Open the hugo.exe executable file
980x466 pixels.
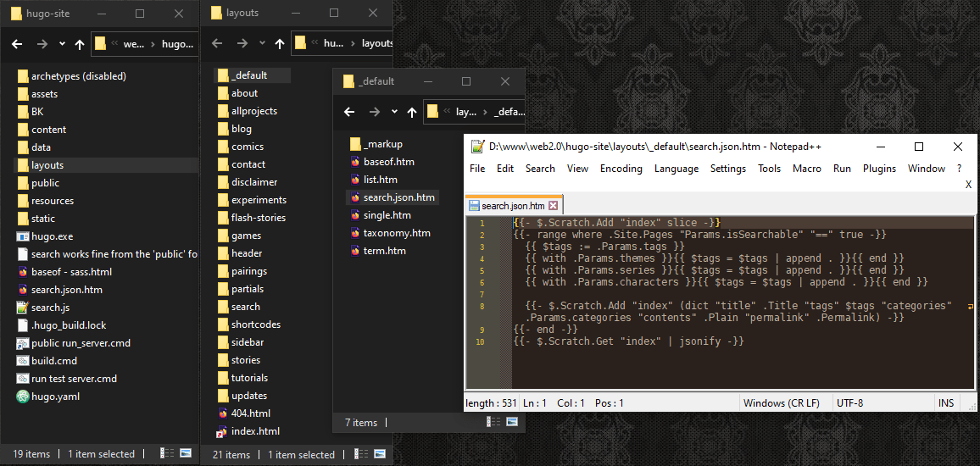point(51,236)
